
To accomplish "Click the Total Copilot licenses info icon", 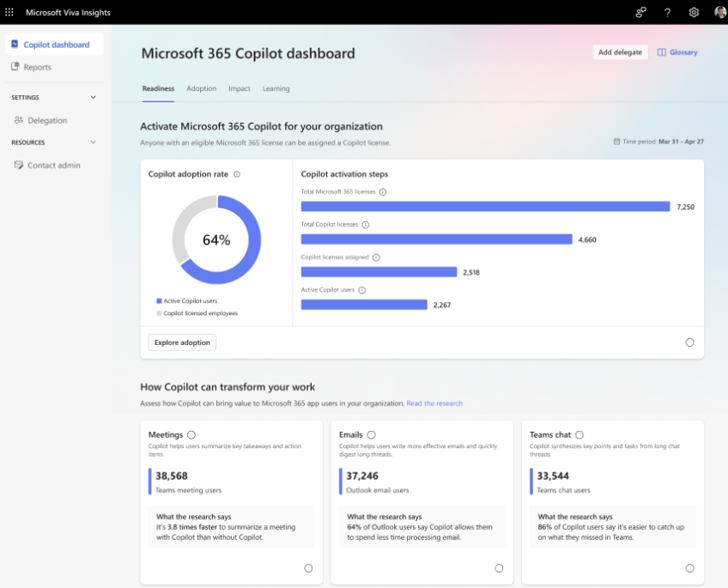I will click(x=365, y=225).
